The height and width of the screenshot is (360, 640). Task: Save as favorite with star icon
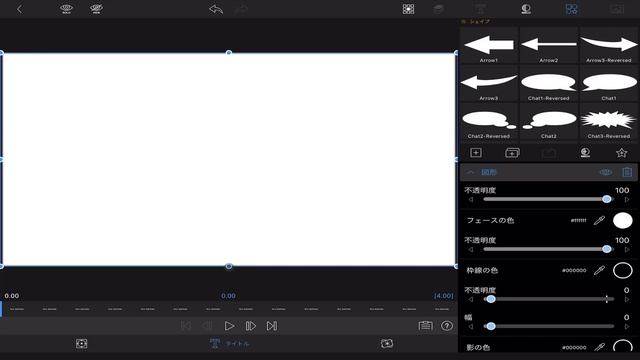click(x=621, y=153)
